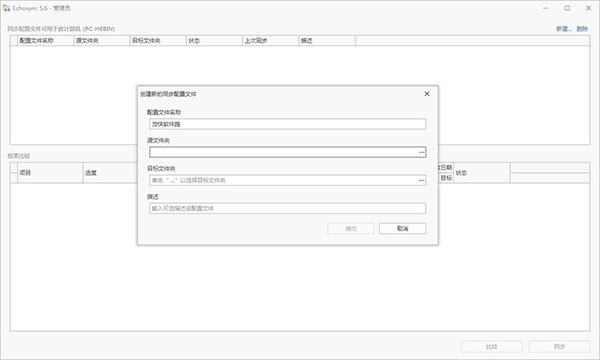Click the 新建... link in main window
This screenshot has height=360, width=600.
564,29
